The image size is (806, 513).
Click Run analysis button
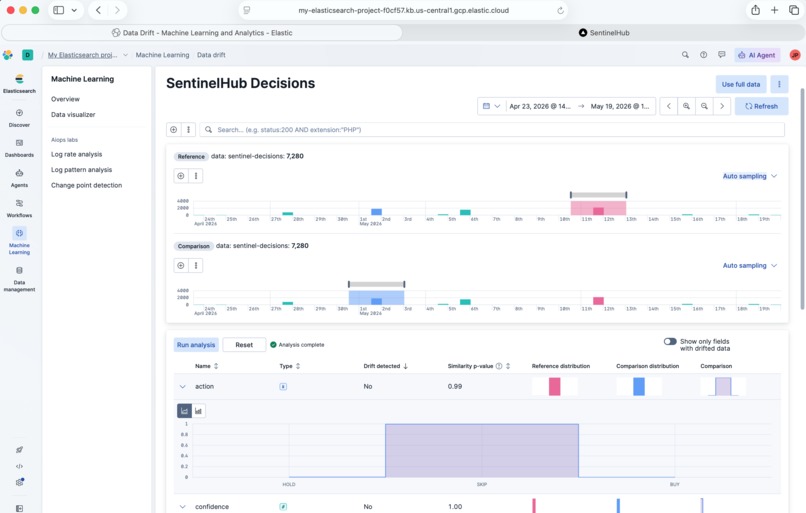[196, 345]
